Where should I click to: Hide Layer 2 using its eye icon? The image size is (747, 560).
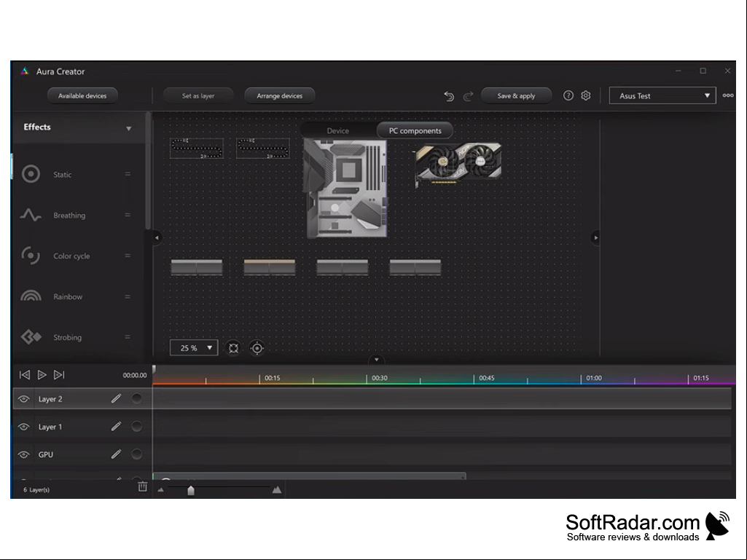23,399
